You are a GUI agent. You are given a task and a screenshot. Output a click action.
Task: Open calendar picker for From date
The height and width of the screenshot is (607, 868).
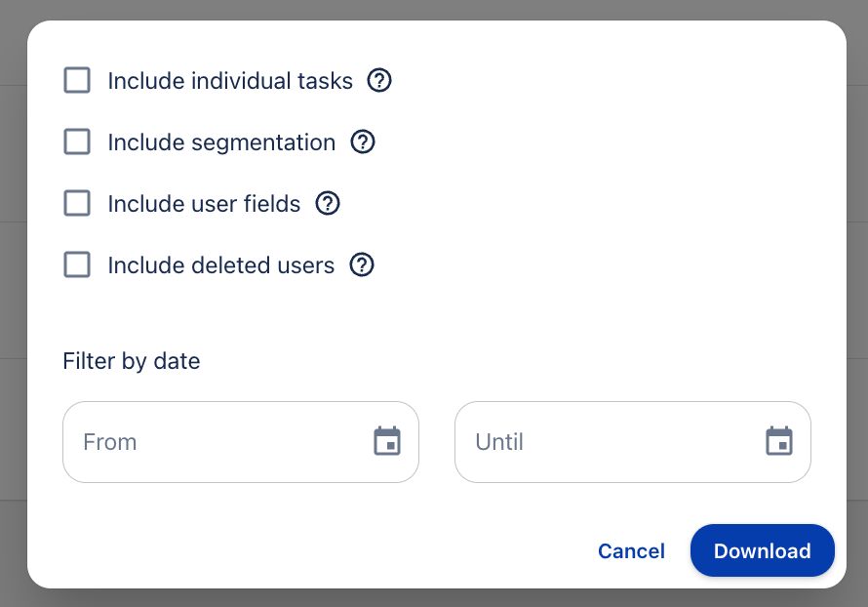click(x=387, y=442)
